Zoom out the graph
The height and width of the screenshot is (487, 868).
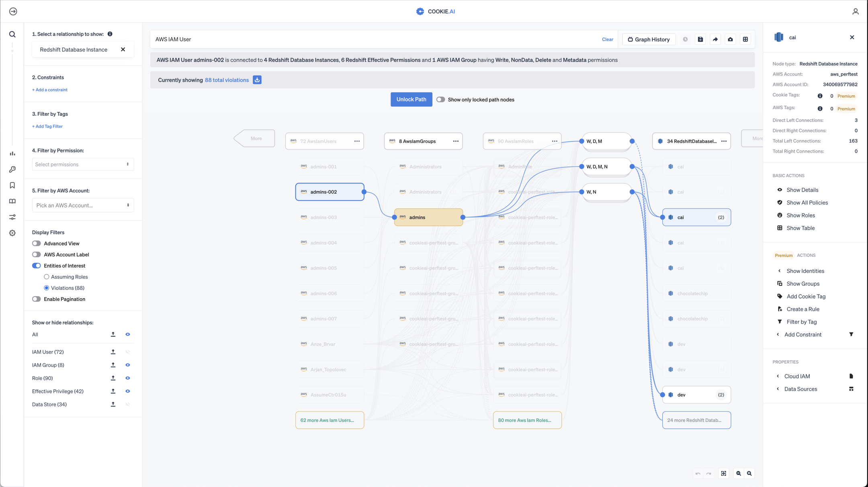(739, 473)
